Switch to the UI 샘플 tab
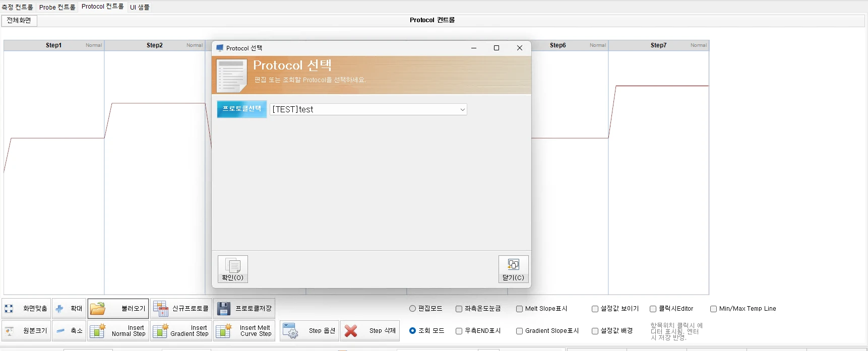This screenshot has height=351, width=868. (x=140, y=7)
